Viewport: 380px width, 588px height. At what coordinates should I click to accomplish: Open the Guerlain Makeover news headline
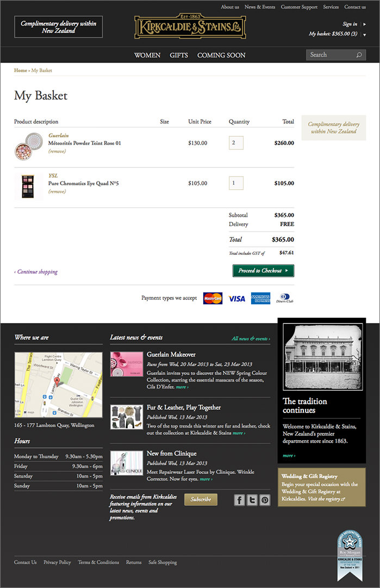tap(171, 354)
